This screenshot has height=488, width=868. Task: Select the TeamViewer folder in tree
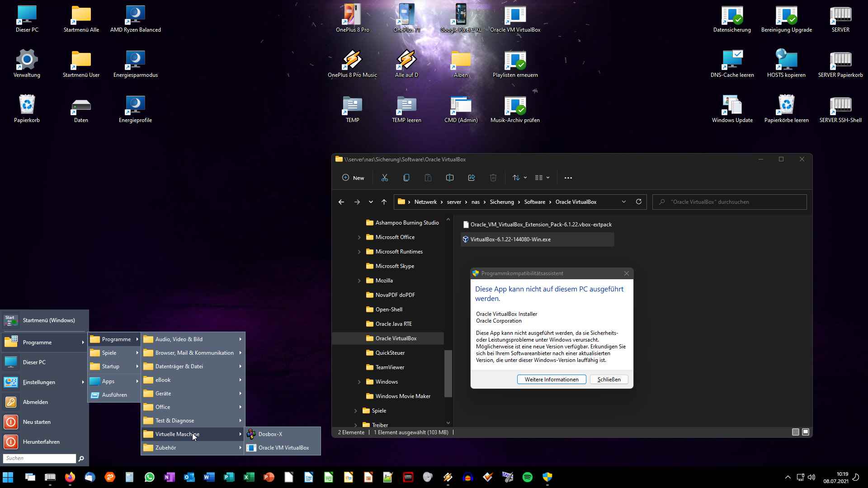[390, 367]
